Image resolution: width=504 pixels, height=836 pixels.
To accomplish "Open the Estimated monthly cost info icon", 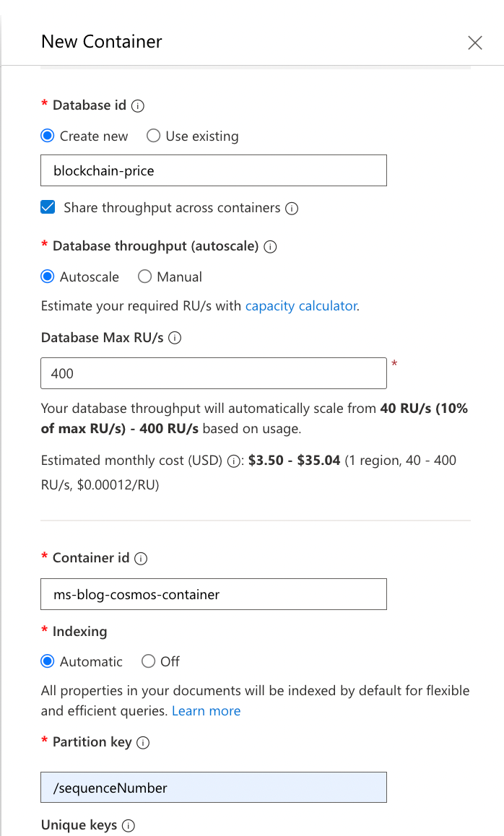I will pos(233,461).
